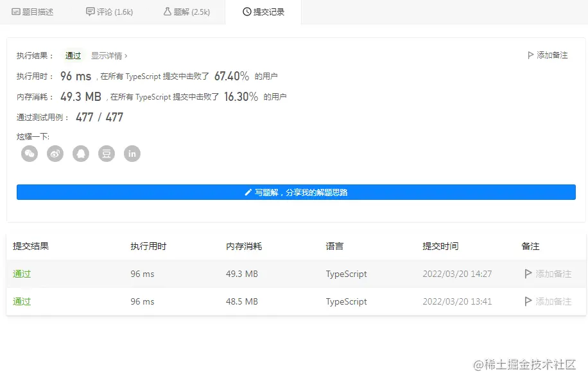Add a note to the 48.5 MB submission row

click(x=548, y=301)
